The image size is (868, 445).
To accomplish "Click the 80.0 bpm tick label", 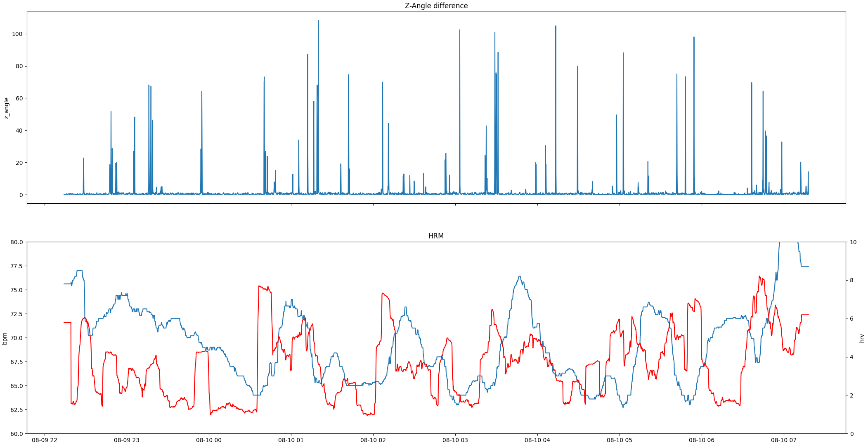I will (x=17, y=242).
